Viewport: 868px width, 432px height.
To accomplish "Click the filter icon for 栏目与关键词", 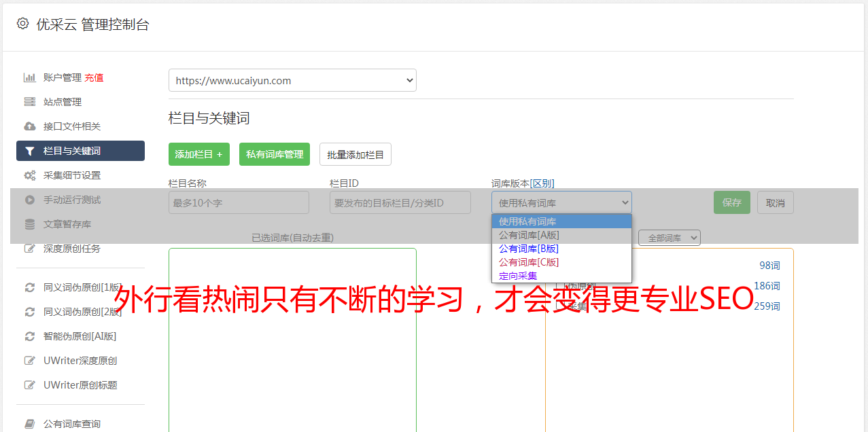I will (x=29, y=151).
